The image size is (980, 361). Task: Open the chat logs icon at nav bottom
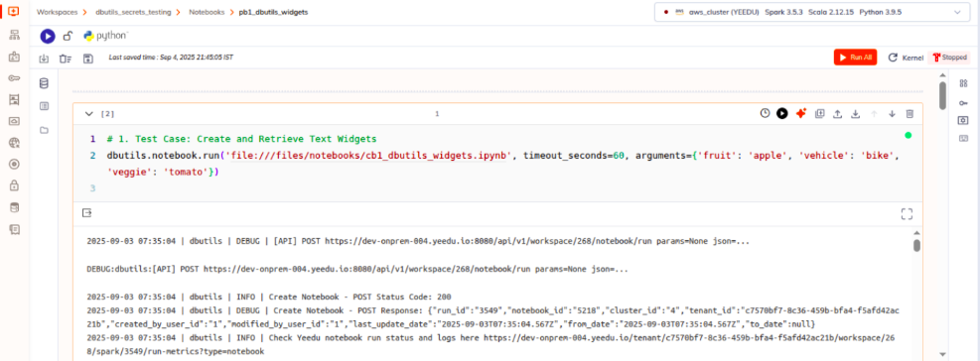pos(14,229)
